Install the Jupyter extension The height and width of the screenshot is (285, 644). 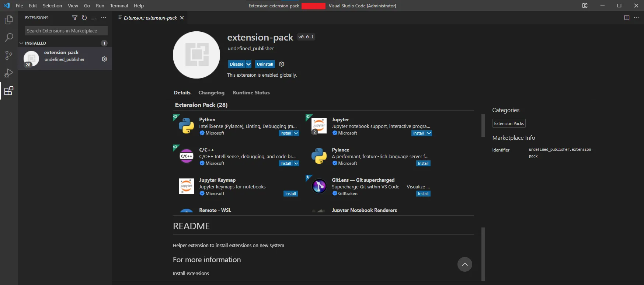[x=418, y=133]
